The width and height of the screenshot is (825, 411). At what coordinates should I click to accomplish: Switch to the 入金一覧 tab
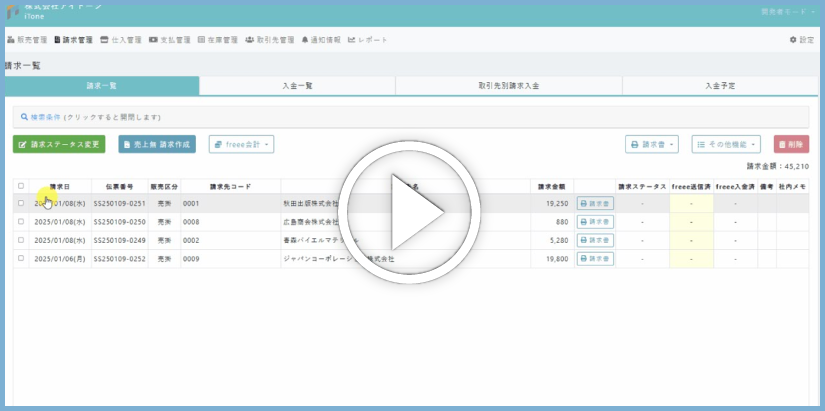pyautogui.click(x=297, y=86)
